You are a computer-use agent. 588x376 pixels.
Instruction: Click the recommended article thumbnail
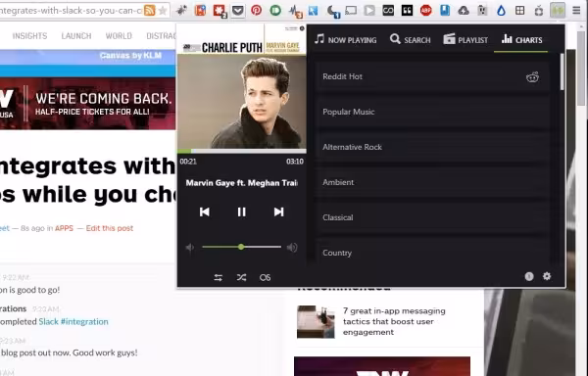tap(316, 322)
